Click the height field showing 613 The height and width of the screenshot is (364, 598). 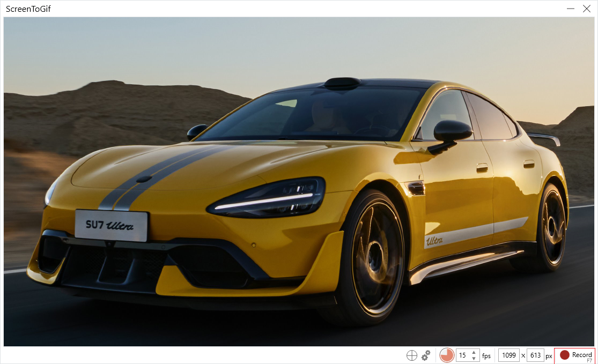(x=535, y=355)
